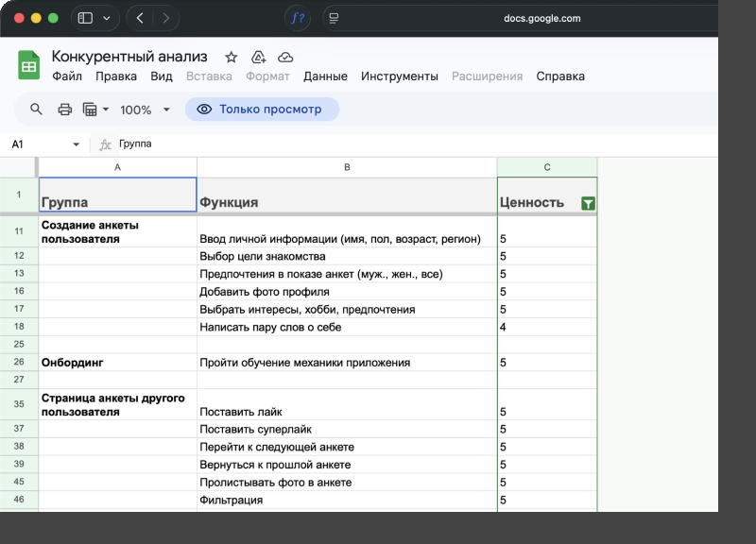Screen dimensions: 756x544
Task: Select the Группа header cell
Action: tap(117, 195)
